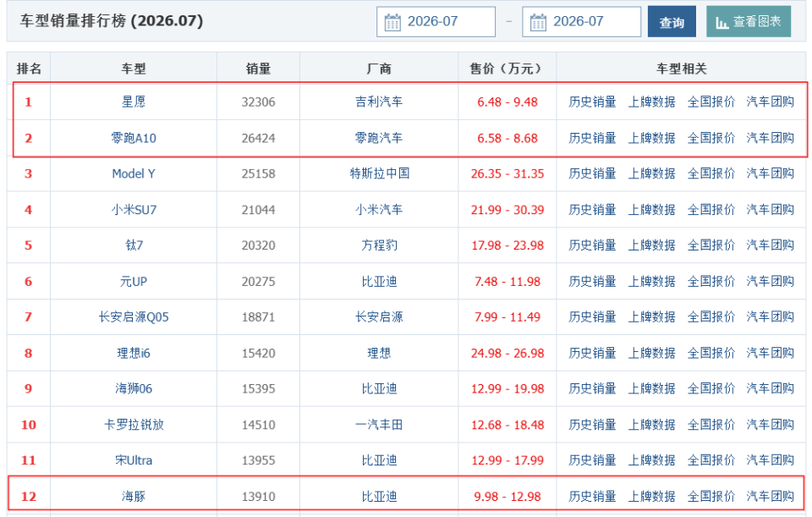Click the 查看图表 button
812x517 pixels.
[x=749, y=22]
